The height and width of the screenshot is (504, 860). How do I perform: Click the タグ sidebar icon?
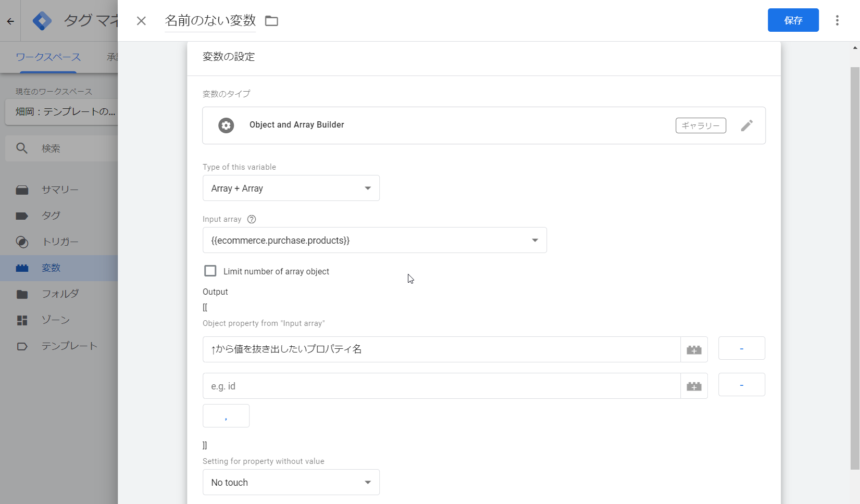tap(22, 216)
